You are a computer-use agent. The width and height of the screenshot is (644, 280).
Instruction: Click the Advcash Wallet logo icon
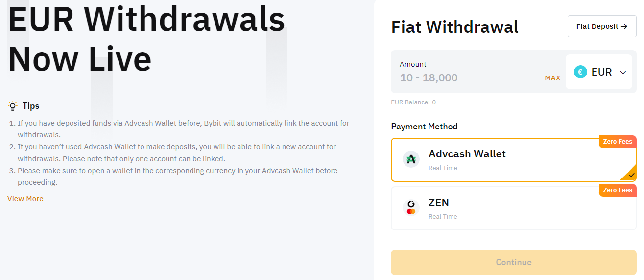411,159
